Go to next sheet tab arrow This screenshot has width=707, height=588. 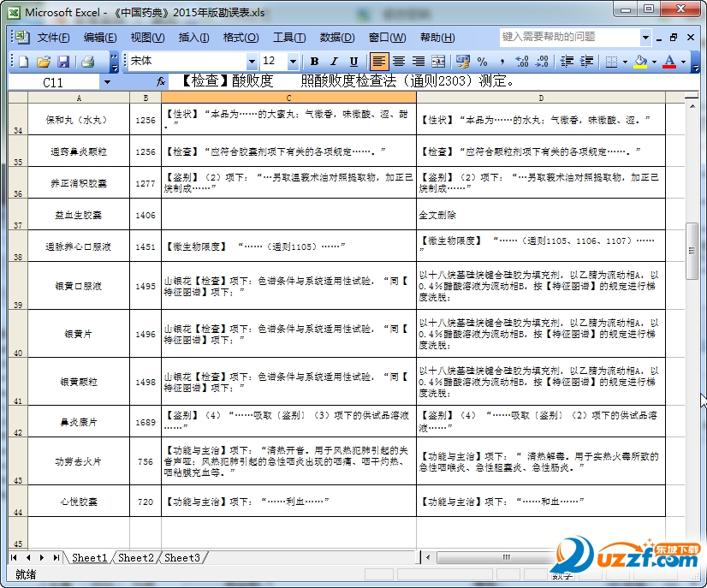(x=42, y=558)
